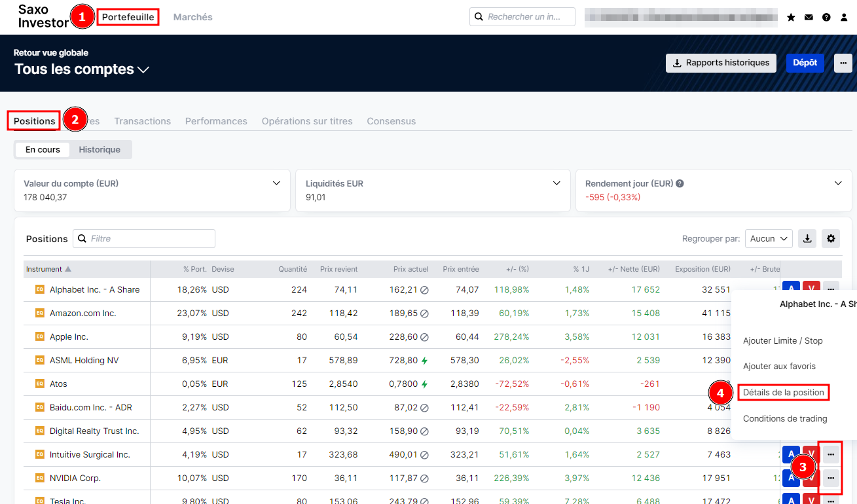Click the search magnifier in the header field

click(479, 17)
